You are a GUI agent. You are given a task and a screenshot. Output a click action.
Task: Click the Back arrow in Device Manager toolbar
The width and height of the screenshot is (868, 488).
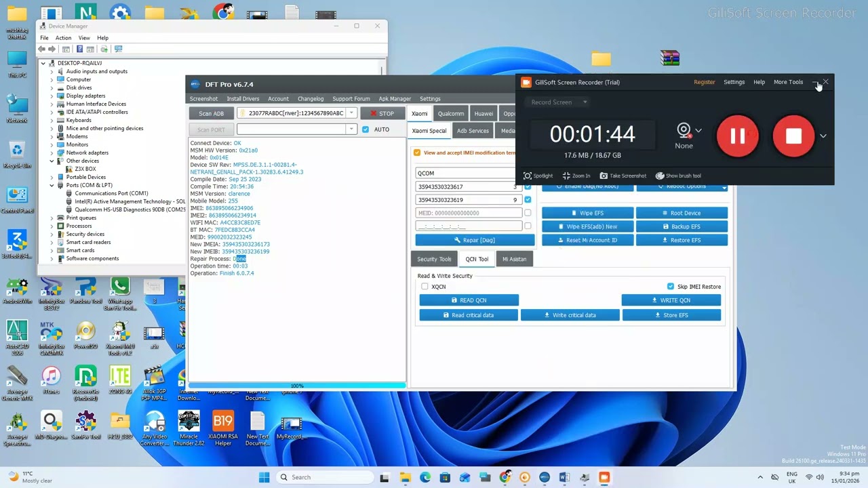pos(42,49)
